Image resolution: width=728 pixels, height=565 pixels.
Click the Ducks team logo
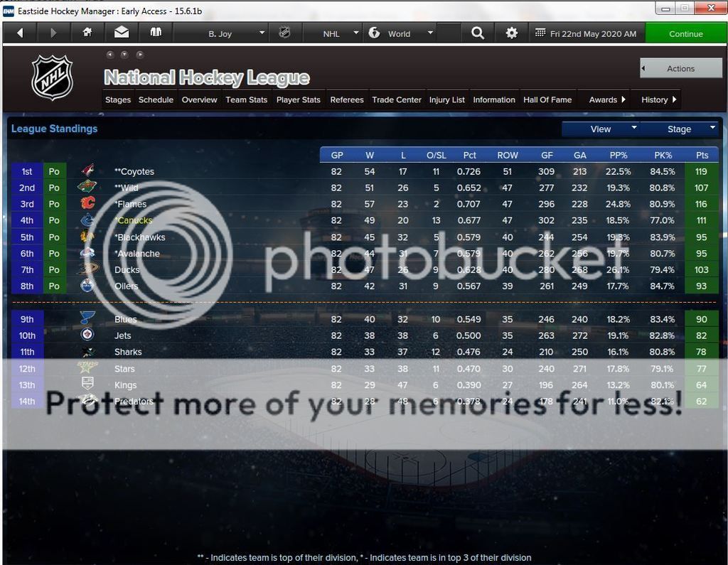(87, 269)
